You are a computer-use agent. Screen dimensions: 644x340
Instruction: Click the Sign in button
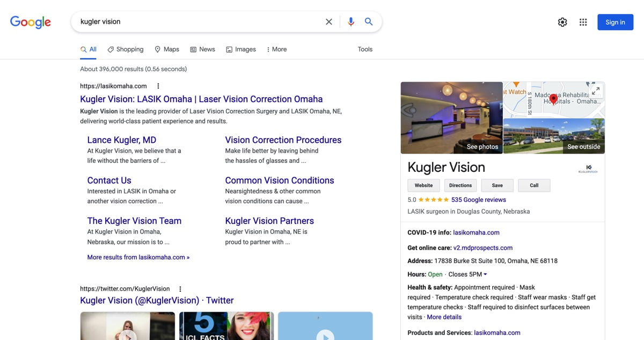coord(615,22)
